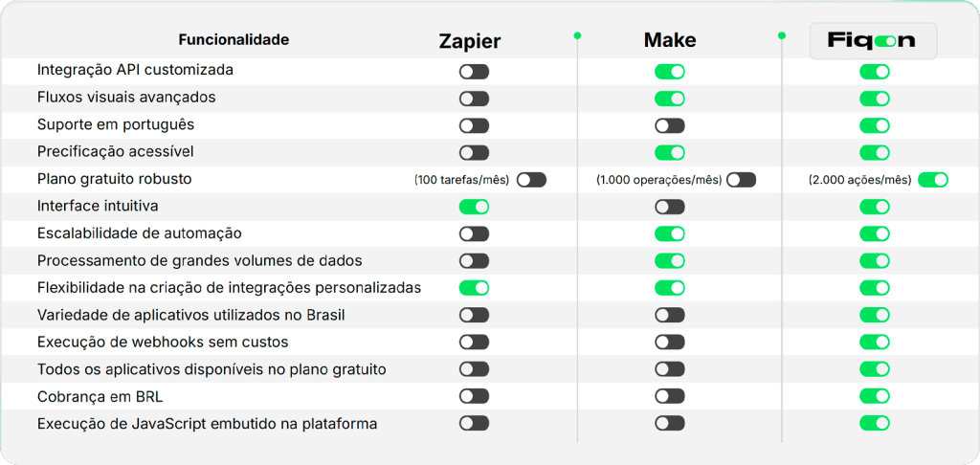Toggle Fiqon's Fluxos visuais avançados switch
This screenshot has width=980, height=465.
tap(875, 99)
